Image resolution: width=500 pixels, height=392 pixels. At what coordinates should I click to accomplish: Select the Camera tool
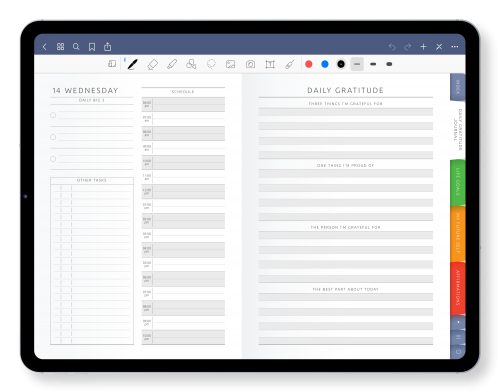point(250,64)
